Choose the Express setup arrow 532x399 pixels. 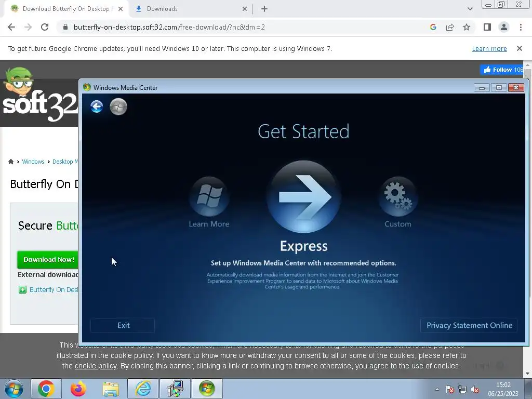(303, 197)
